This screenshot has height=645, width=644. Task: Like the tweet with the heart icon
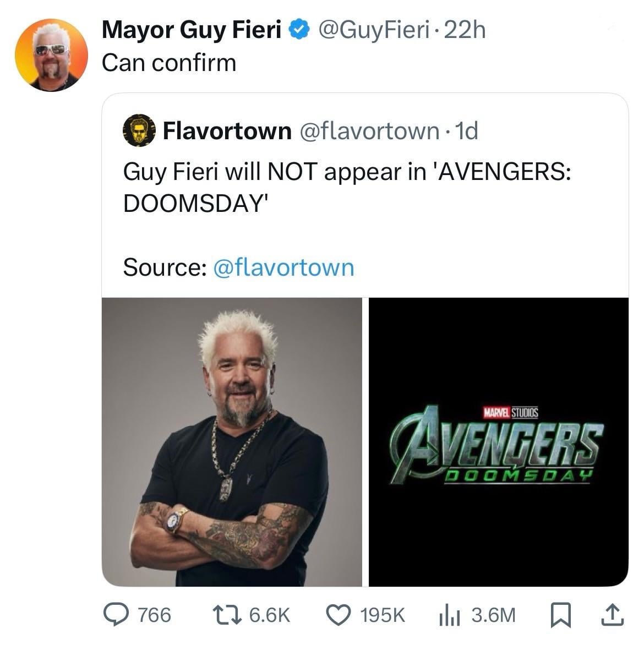click(x=340, y=615)
